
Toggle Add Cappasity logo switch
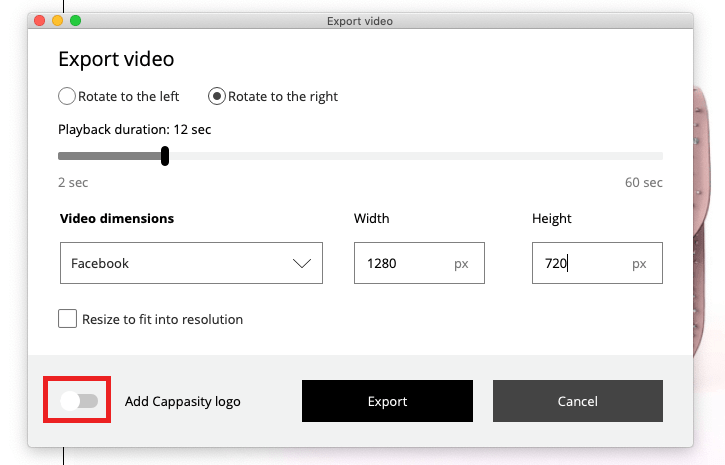click(79, 401)
